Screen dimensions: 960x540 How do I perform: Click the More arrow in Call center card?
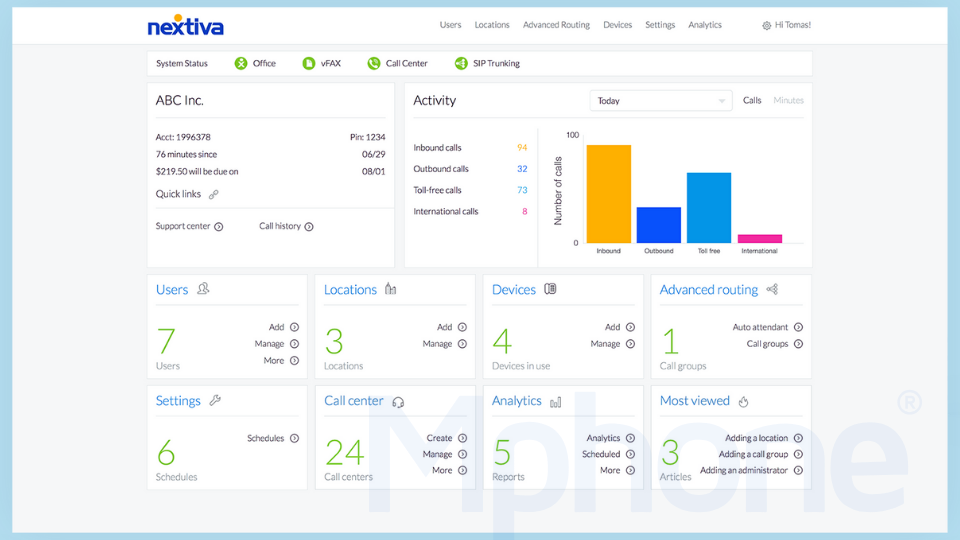(x=462, y=471)
